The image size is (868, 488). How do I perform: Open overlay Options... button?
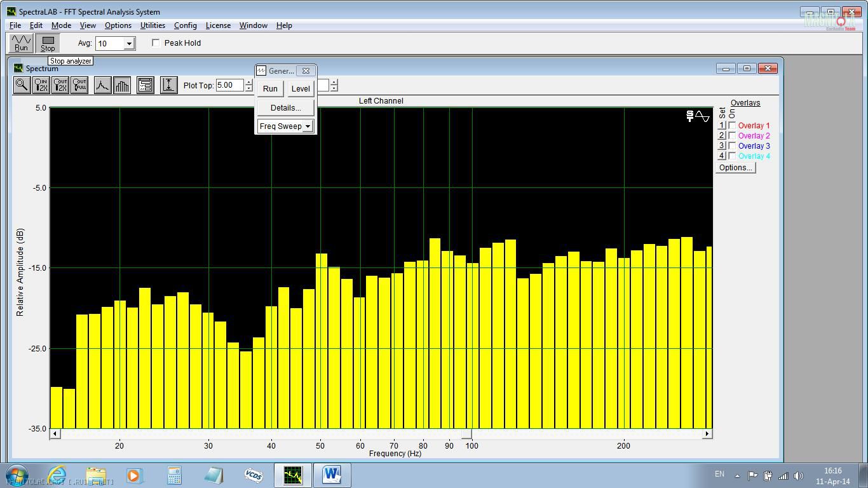pyautogui.click(x=735, y=168)
